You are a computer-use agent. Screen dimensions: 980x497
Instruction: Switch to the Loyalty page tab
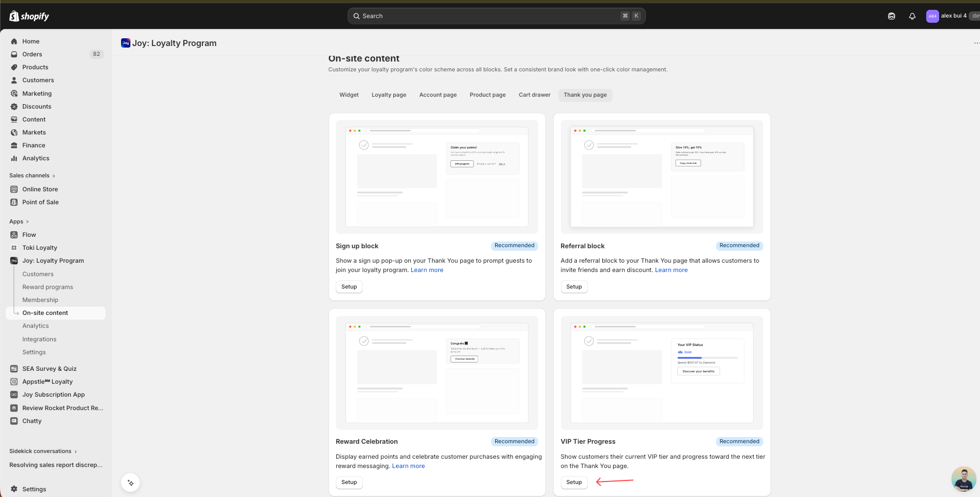389,95
